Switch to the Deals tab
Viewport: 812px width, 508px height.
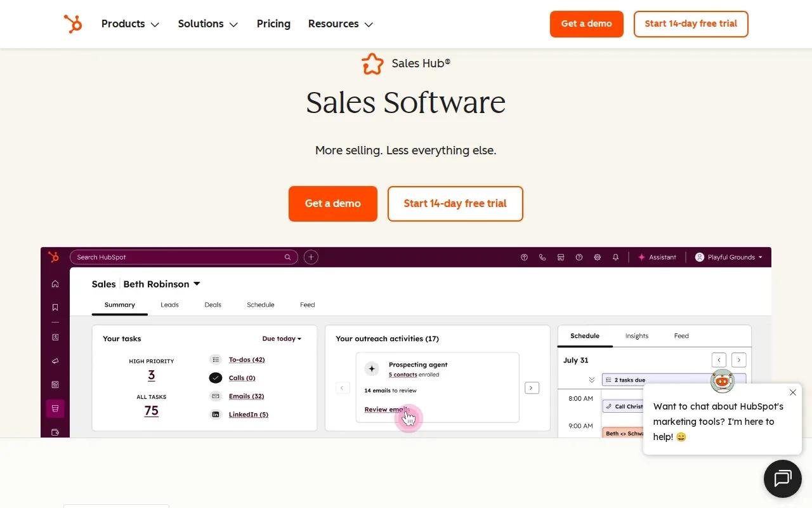coord(213,305)
